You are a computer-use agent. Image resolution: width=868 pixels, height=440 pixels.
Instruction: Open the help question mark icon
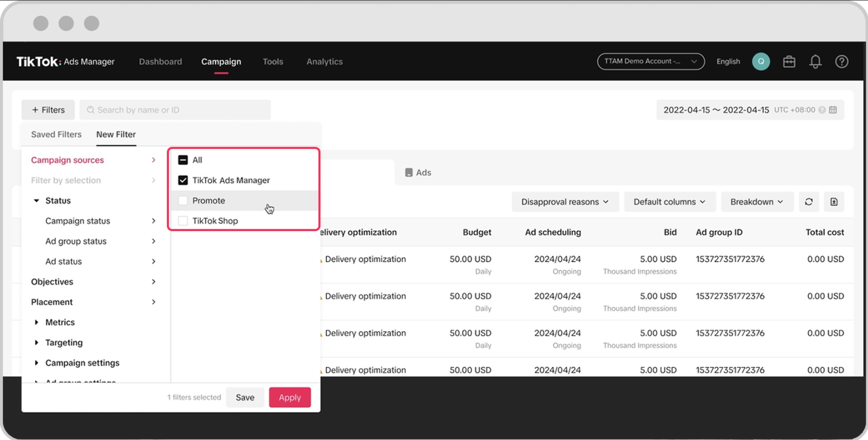tap(841, 62)
